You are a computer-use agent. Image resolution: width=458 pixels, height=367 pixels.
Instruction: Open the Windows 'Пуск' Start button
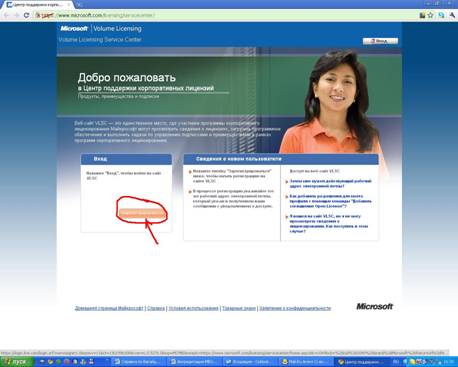(x=17, y=362)
